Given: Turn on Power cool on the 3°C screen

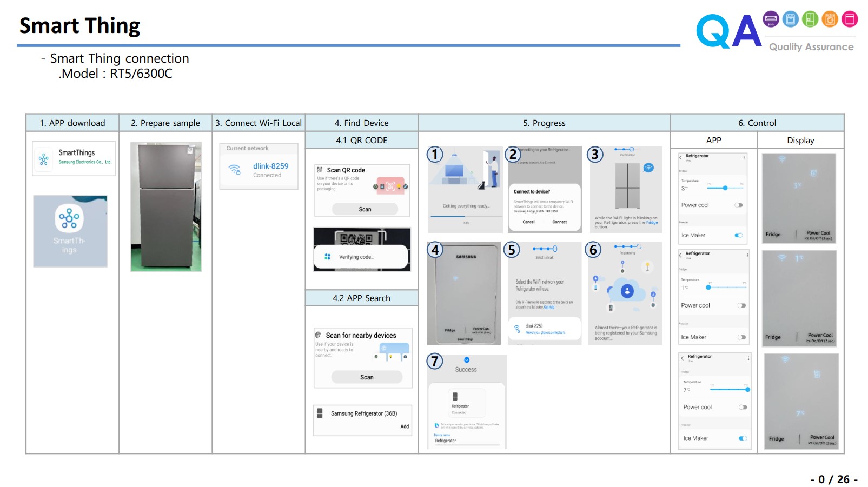Looking at the screenshot, I should point(739,205).
